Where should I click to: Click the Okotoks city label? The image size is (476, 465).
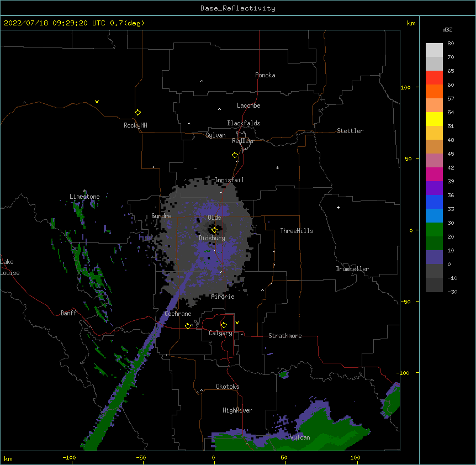(x=228, y=387)
